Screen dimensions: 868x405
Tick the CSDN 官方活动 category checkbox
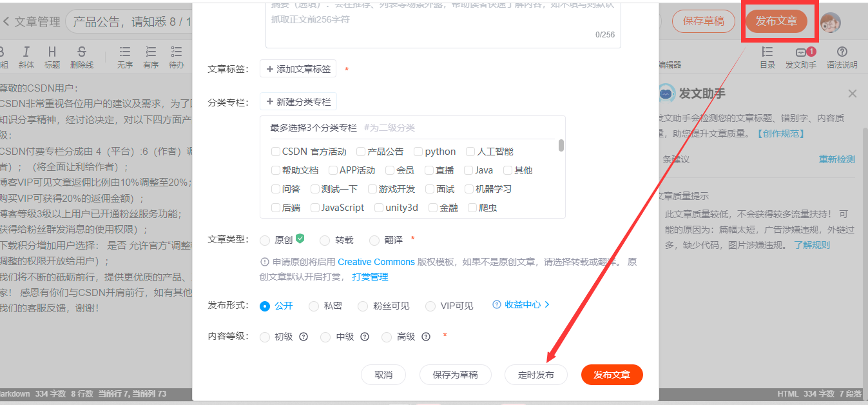[x=276, y=152]
